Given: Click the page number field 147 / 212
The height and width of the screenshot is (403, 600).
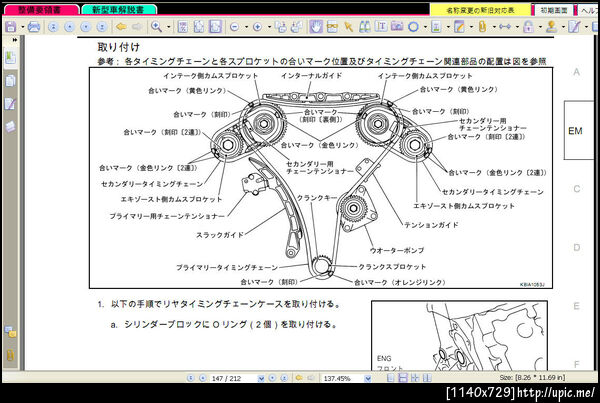Looking at the screenshot, I should 233,378.
